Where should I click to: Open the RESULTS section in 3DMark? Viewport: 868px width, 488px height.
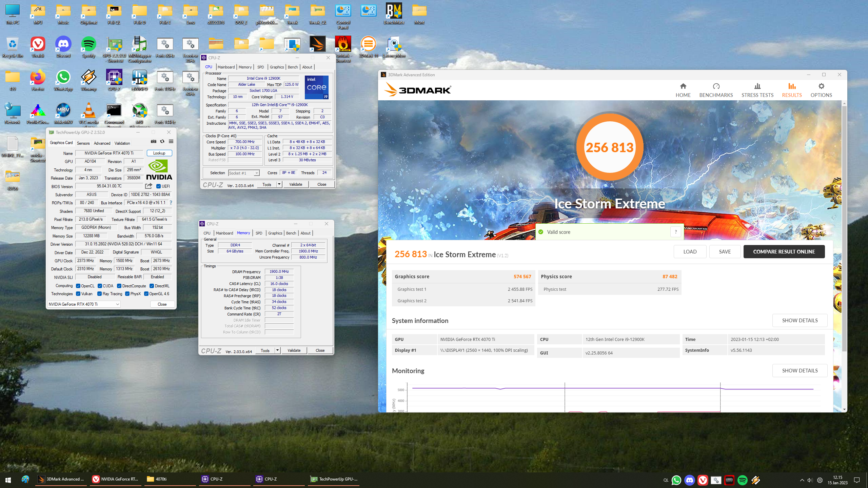792,90
